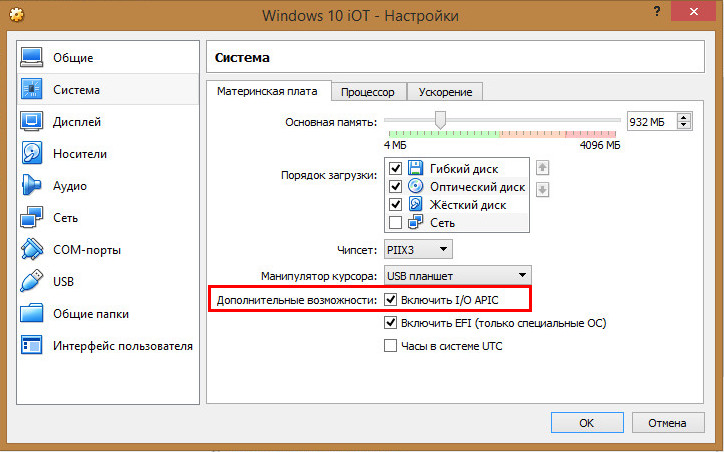Screen dimensions: 724x452
Task: Select Общие папки settings category label
Action: pos(90,314)
